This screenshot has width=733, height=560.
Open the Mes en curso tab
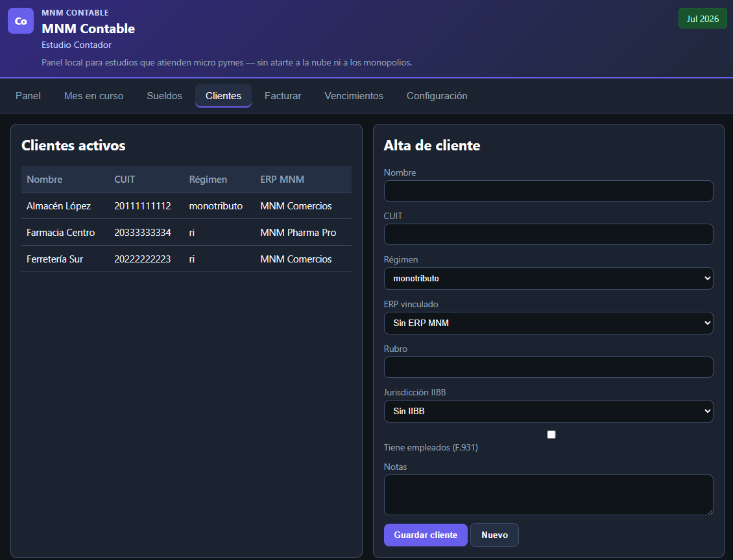pos(93,96)
